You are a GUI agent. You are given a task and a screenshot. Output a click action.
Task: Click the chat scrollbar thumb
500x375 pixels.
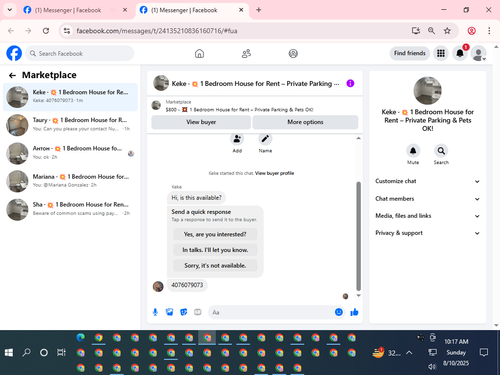pyautogui.click(x=359, y=236)
